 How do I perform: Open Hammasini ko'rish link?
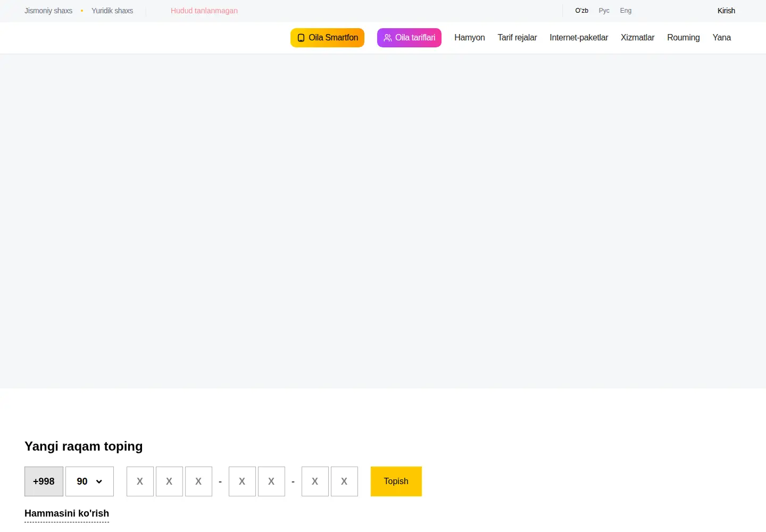(66, 513)
